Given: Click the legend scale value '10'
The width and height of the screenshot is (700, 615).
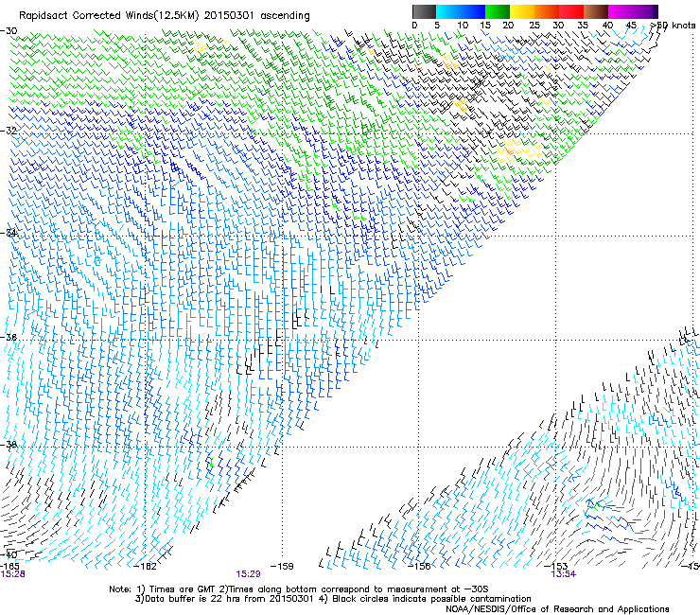Looking at the screenshot, I should click(x=463, y=26).
